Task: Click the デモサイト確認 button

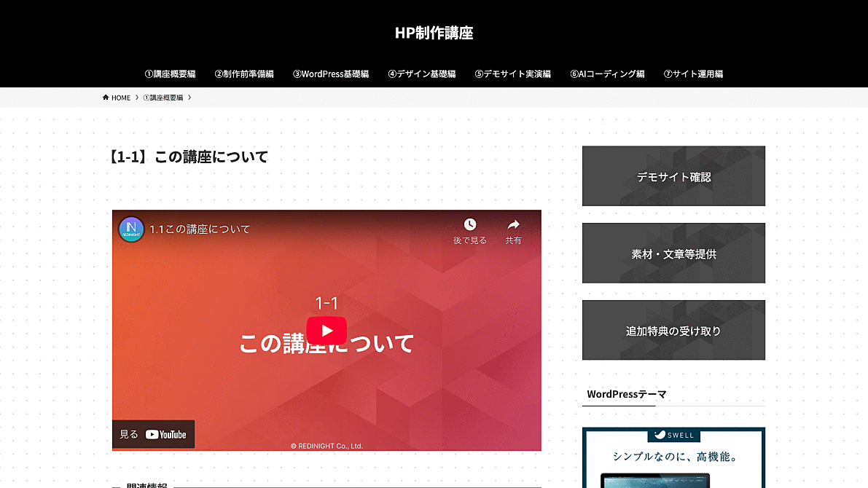Action: click(x=673, y=176)
